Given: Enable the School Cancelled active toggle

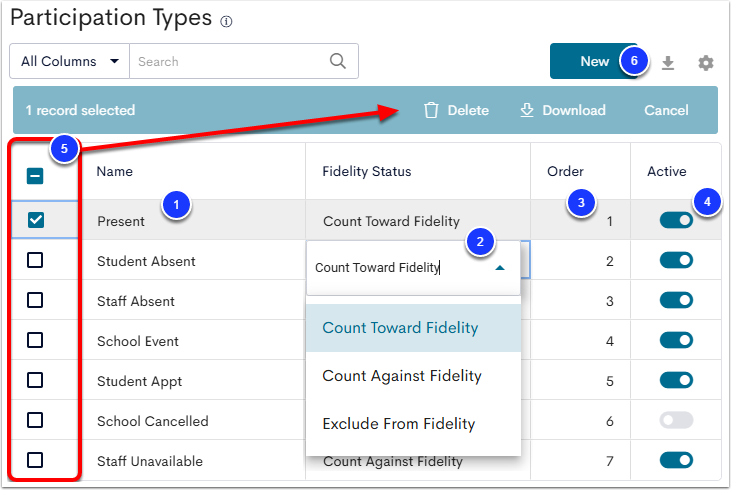Looking at the screenshot, I should point(676,421).
